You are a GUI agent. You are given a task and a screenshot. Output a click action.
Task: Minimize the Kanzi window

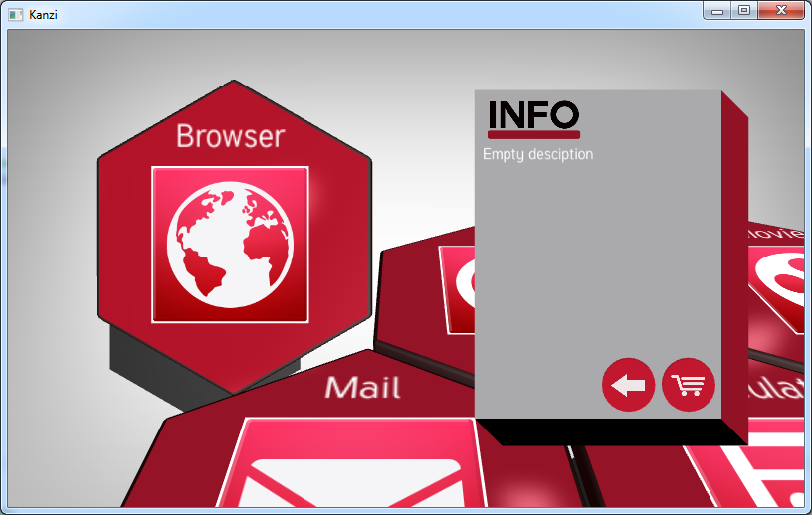coord(716,10)
